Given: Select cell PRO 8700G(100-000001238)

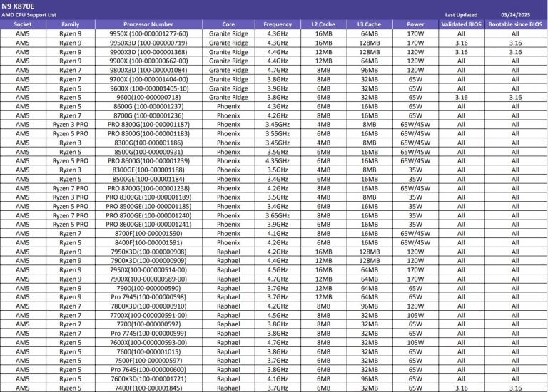Looking at the screenshot, I should click(x=148, y=188).
